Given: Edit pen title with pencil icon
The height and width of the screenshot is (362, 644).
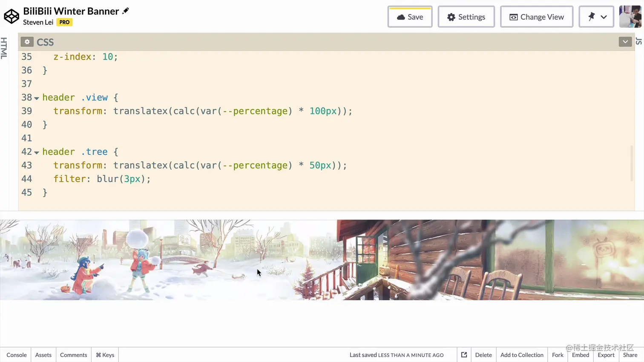Looking at the screenshot, I should [x=126, y=11].
